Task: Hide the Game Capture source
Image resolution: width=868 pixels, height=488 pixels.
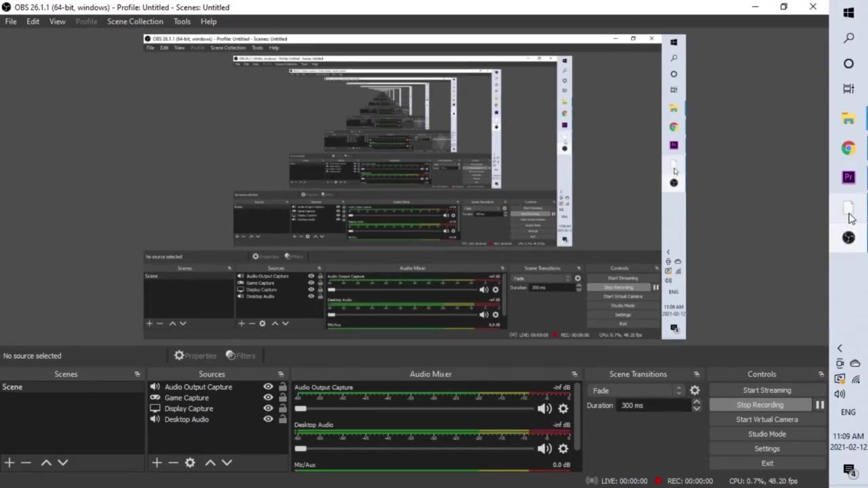Action: point(268,398)
